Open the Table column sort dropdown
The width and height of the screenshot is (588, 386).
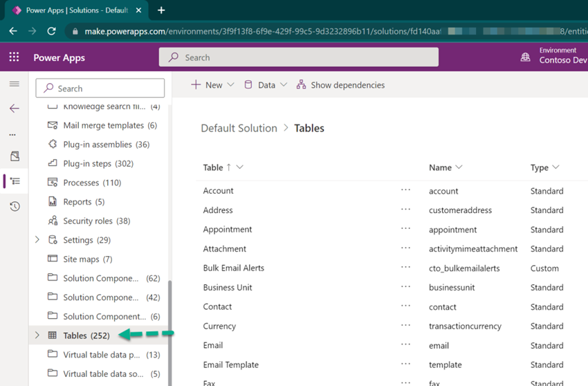click(x=240, y=167)
